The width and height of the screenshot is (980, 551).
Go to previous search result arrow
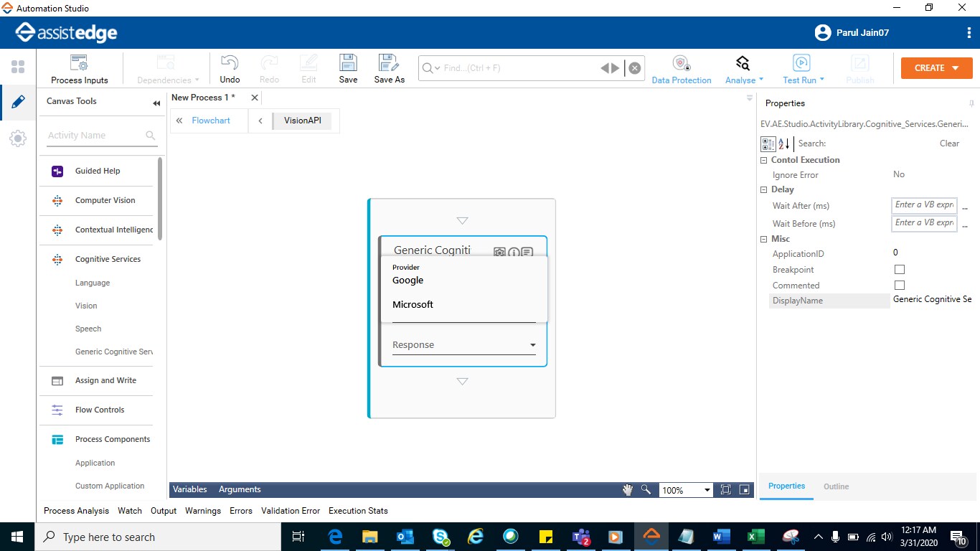point(605,68)
